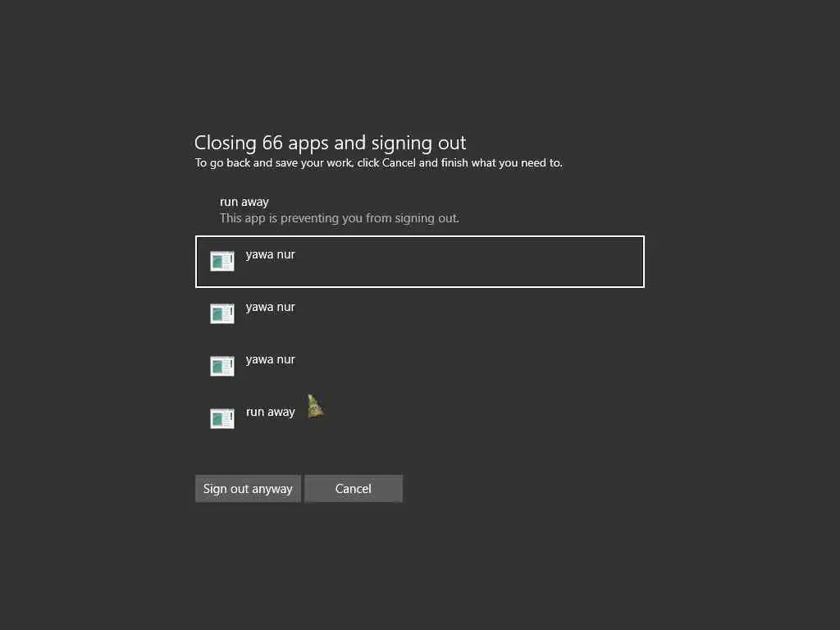The width and height of the screenshot is (840, 630).
Task: Click the app icon beside the bottom run away entry
Action: (x=222, y=418)
